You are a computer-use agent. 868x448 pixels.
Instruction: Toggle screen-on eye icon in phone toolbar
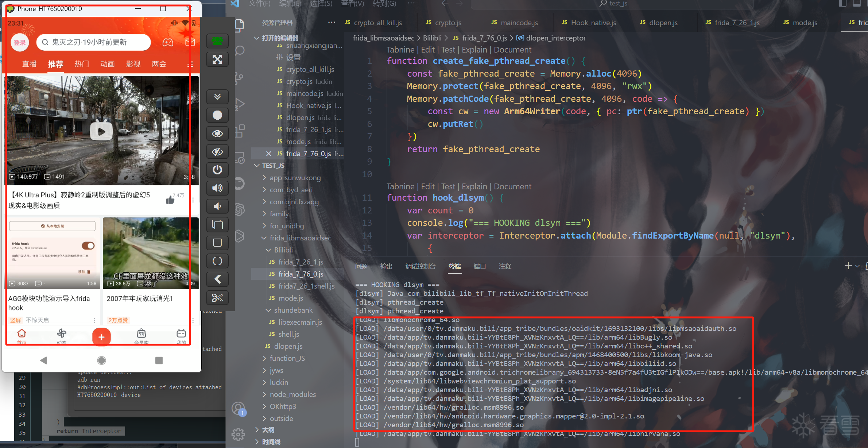(217, 134)
